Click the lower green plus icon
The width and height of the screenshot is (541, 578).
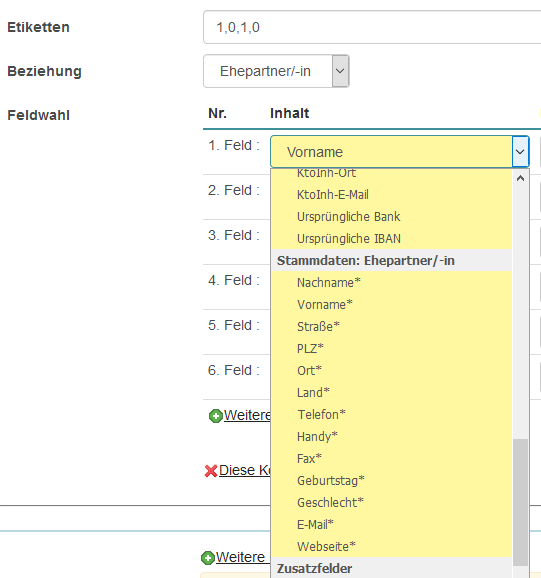208,558
